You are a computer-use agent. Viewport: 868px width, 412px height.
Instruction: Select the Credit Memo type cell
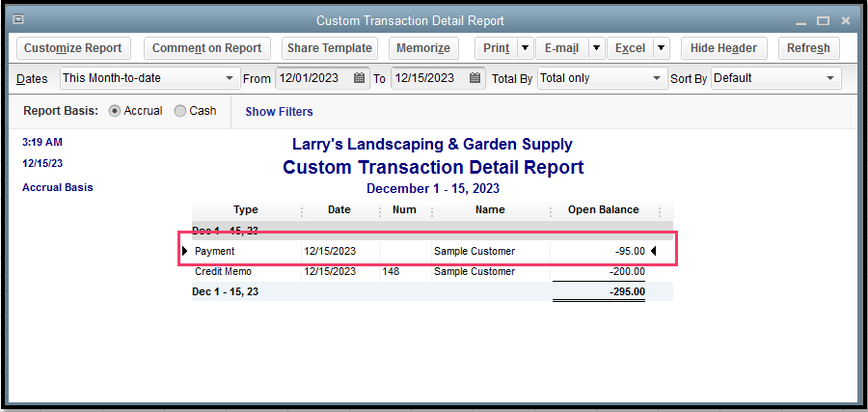click(223, 272)
